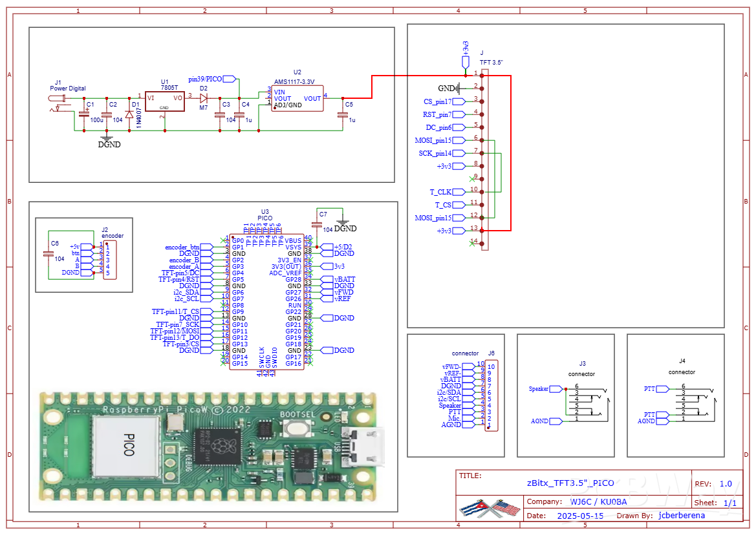Click the Speaker net label near connector J3
The width and height of the screenshot is (756, 535).
tap(545, 389)
